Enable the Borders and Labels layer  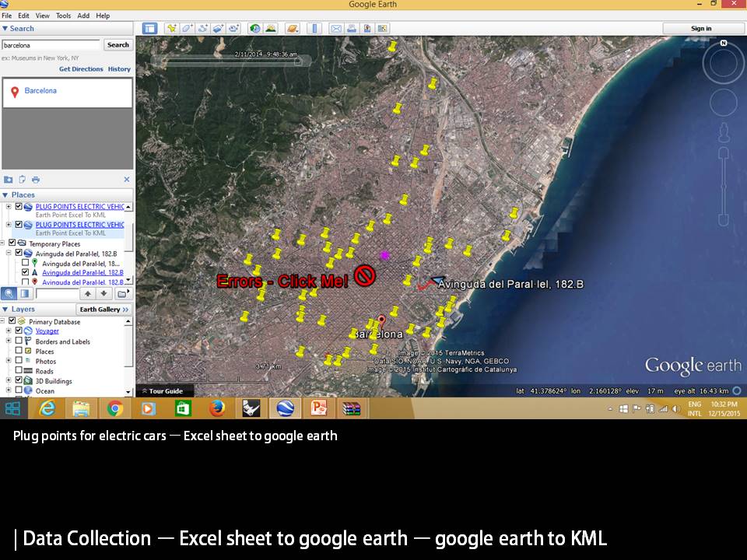pos(19,341)
